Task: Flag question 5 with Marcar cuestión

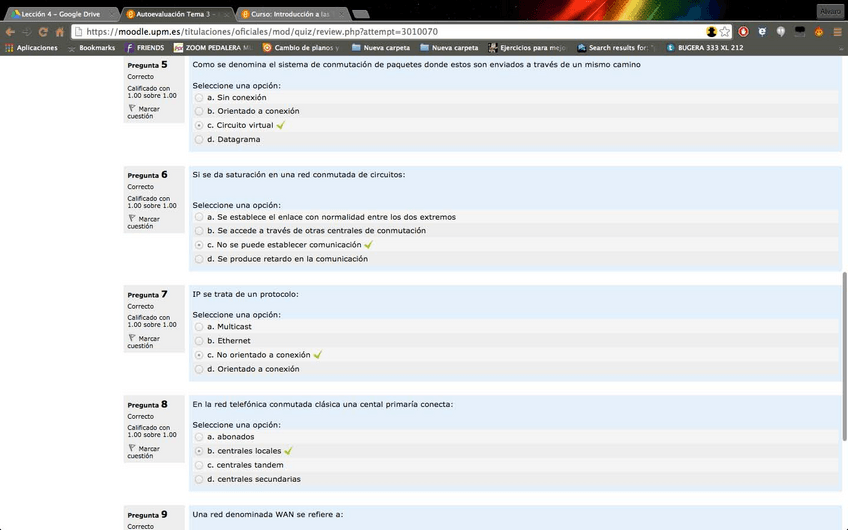Action: 141,112
